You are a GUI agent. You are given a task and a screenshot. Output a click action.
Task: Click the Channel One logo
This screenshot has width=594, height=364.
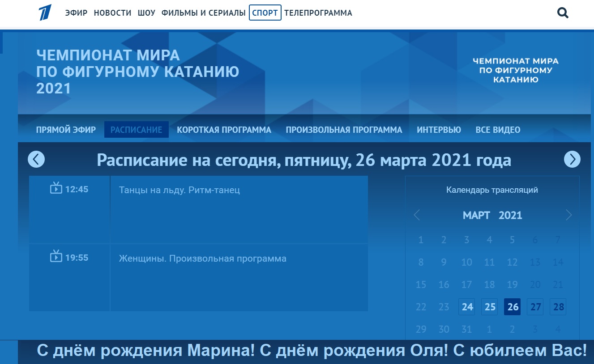(x=45, y=13)
